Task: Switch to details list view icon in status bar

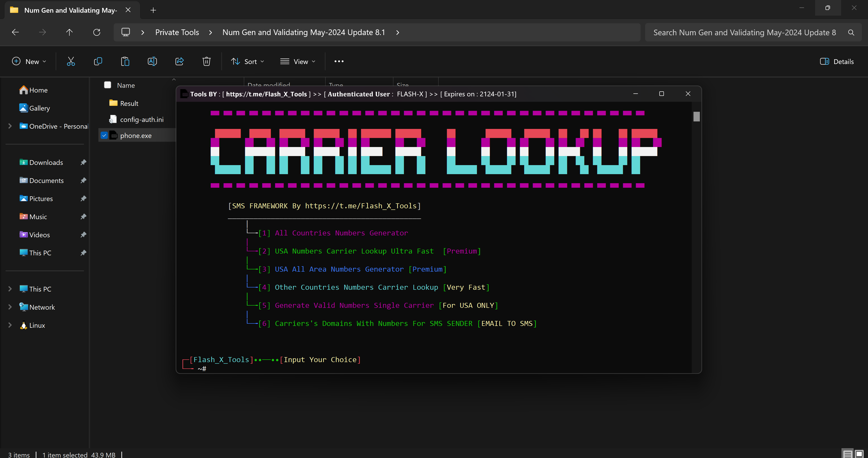Action: point(848,454)
